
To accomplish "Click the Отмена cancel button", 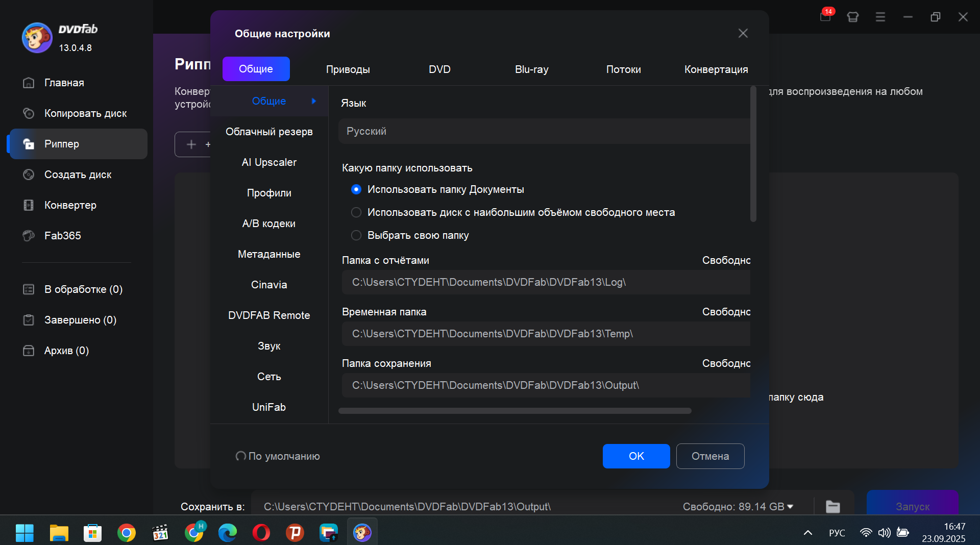I will 710,456.
